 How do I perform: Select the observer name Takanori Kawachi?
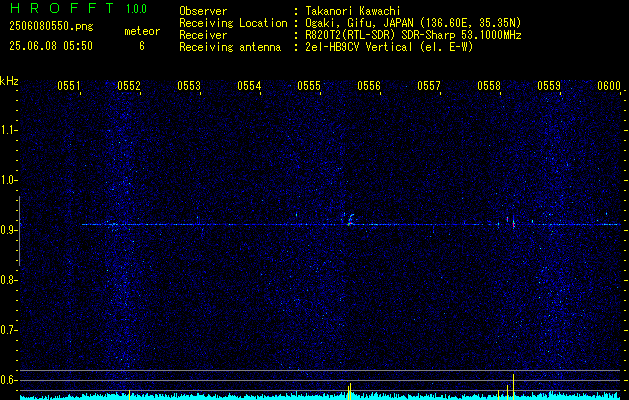click(x=353, y=11)
